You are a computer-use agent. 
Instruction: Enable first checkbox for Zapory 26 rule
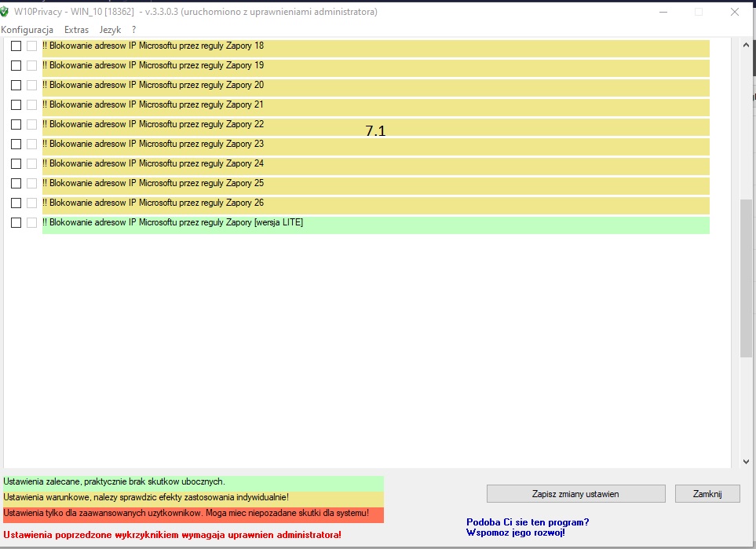pyautogui.click(x=16, y=203)
